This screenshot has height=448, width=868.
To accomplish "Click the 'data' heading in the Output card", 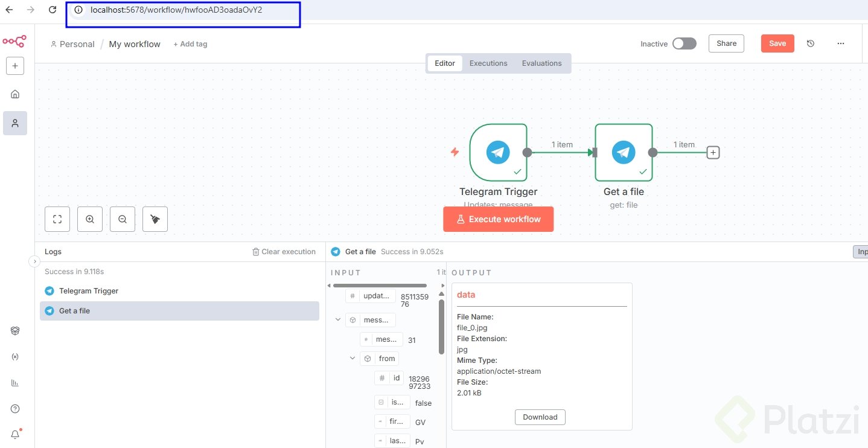I will click(466, 295).
